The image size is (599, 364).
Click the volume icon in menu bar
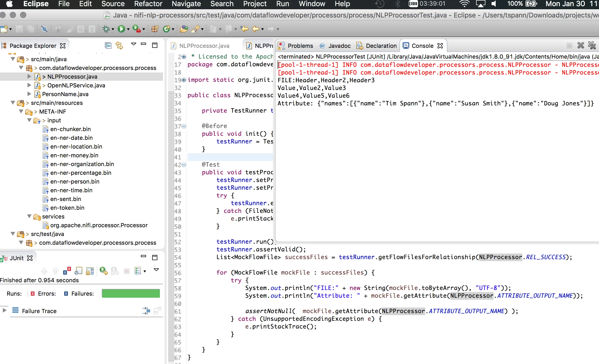click(x=493, y=4)
